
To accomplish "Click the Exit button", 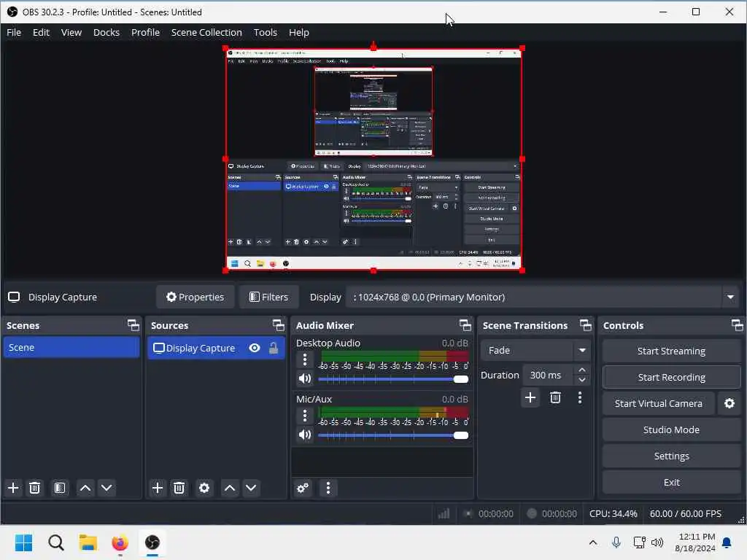I will [671, 483].
